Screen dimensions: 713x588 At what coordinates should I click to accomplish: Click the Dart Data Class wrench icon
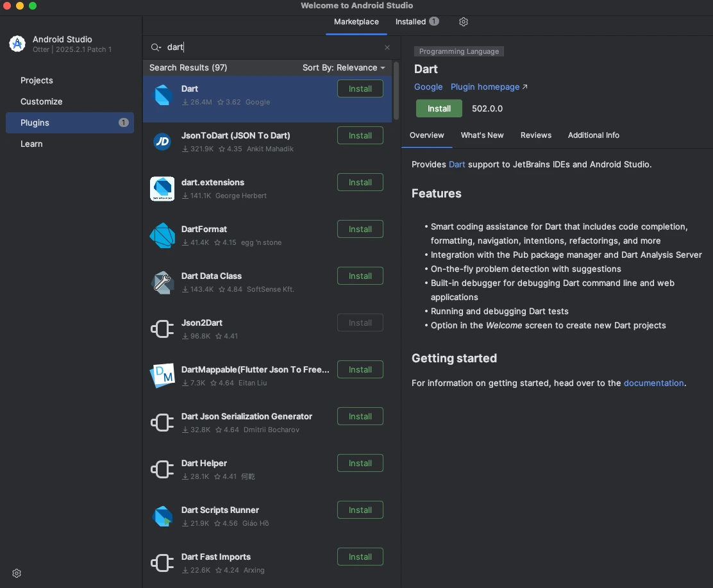(162, 282)
